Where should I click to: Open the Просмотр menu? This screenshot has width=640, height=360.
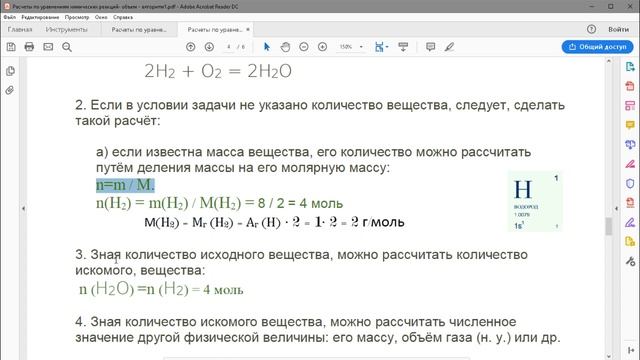point(77,17)
